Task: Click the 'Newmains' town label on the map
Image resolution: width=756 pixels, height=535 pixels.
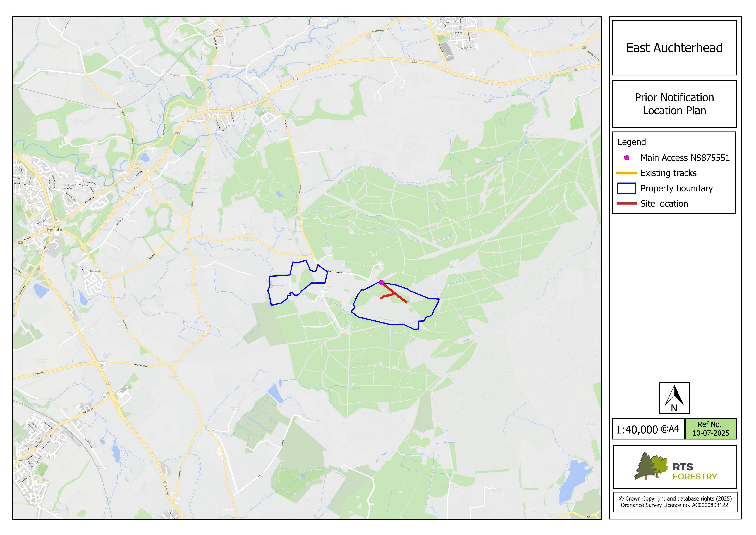Action: pos(55,230)
